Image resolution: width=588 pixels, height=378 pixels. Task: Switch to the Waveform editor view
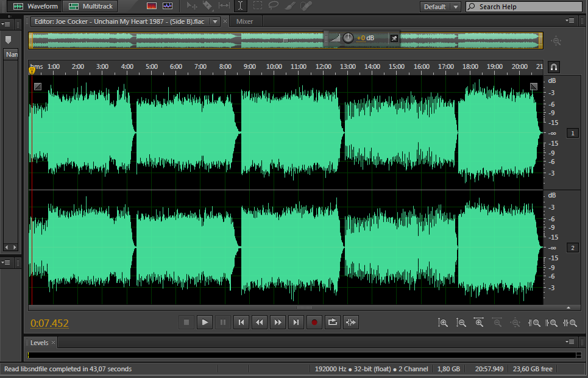[x=35, y=6]
